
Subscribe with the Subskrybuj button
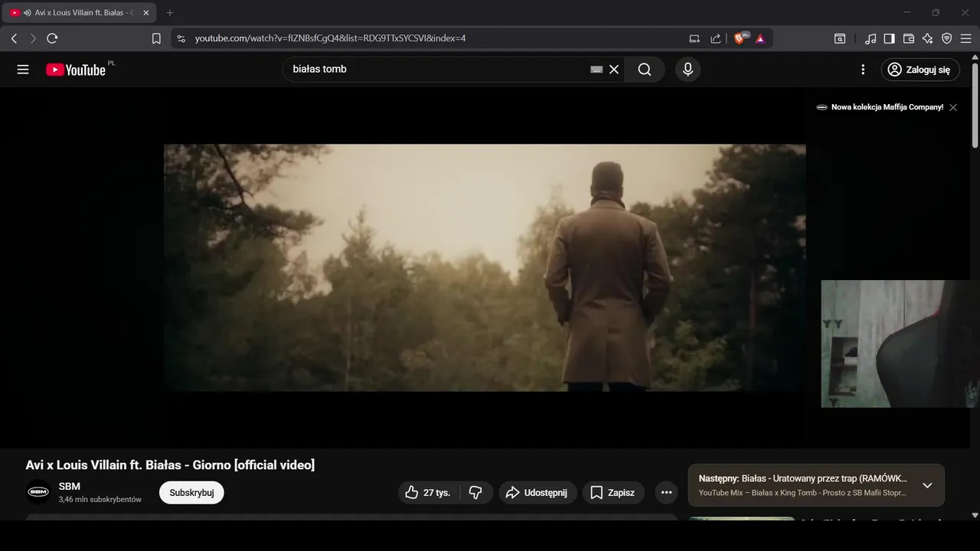[x=191, y=493]
